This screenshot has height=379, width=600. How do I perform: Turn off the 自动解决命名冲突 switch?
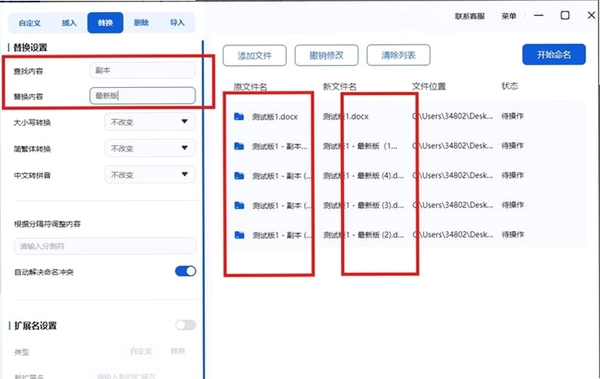point(186,271)
